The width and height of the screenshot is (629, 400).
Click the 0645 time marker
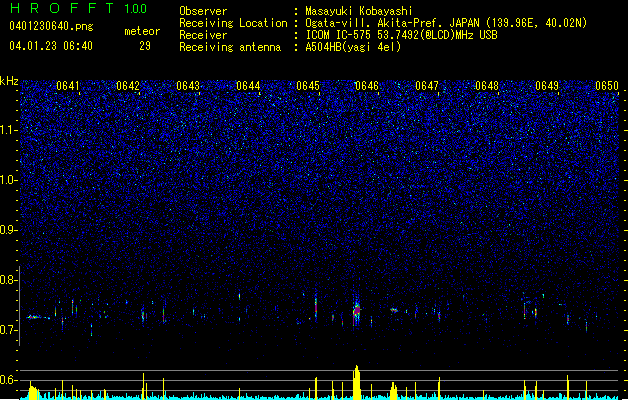click(308, 86)
